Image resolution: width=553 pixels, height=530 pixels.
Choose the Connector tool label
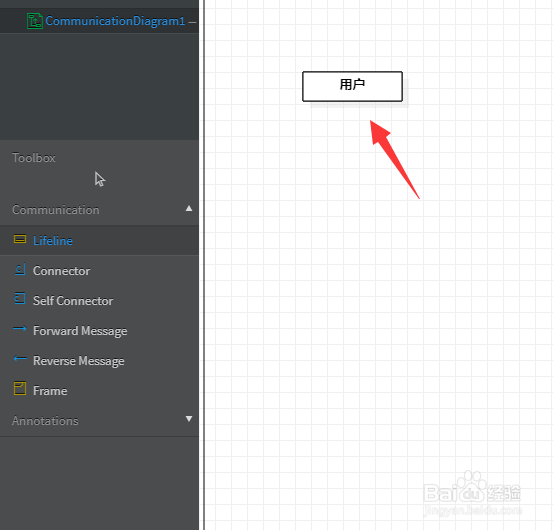61,271
